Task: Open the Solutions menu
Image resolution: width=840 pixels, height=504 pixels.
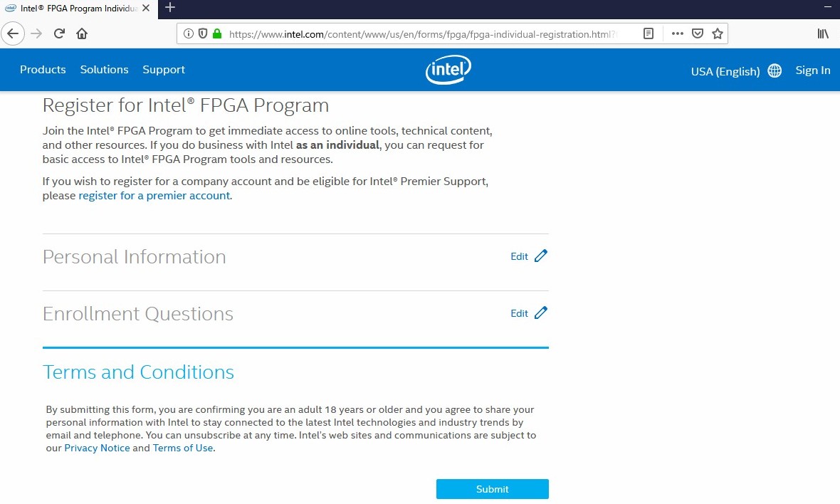Action: coord(104,70)
